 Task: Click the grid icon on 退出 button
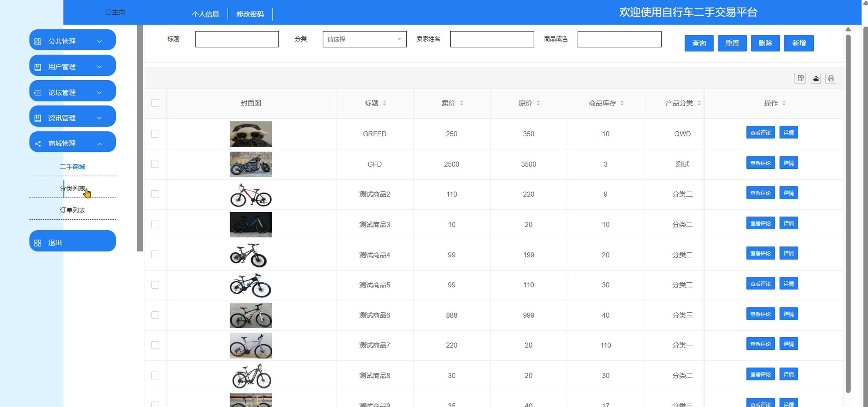38,243
